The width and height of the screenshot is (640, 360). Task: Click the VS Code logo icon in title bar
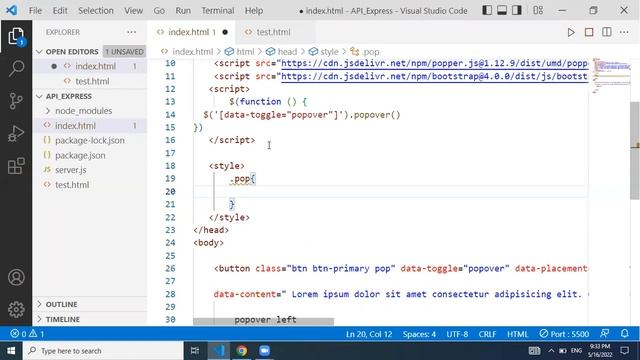click(11, 10)
